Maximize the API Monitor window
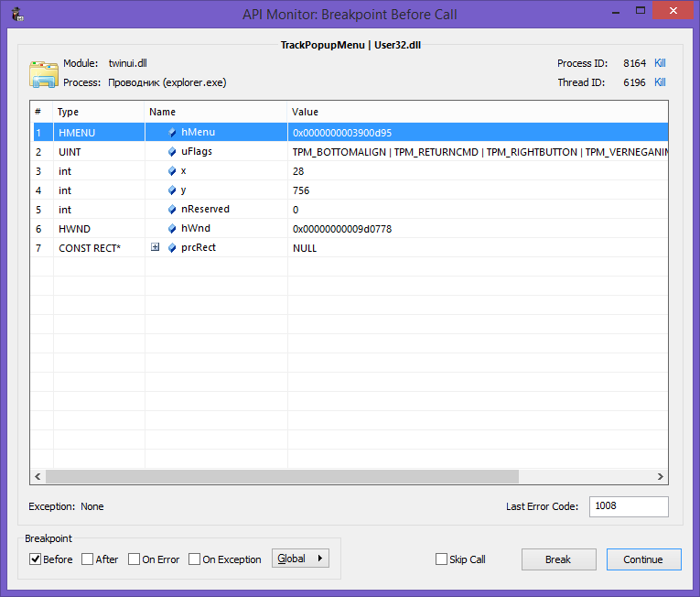 point(641,11)
